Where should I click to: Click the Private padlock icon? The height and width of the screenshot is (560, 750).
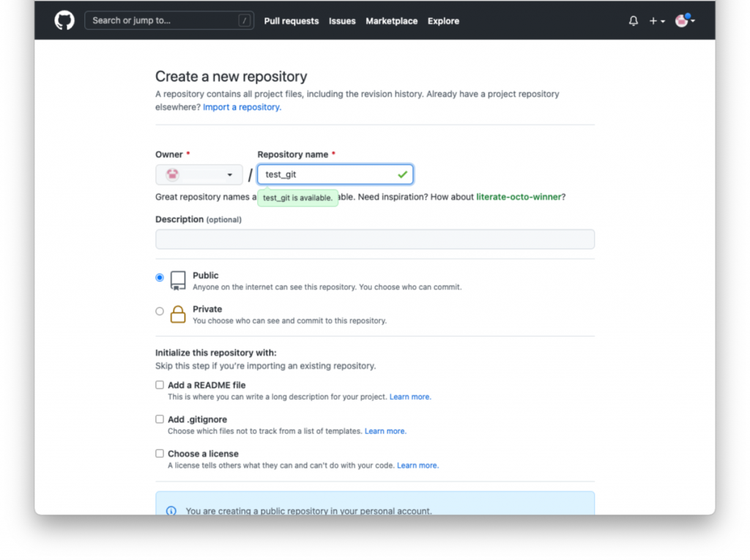point(178,314)
